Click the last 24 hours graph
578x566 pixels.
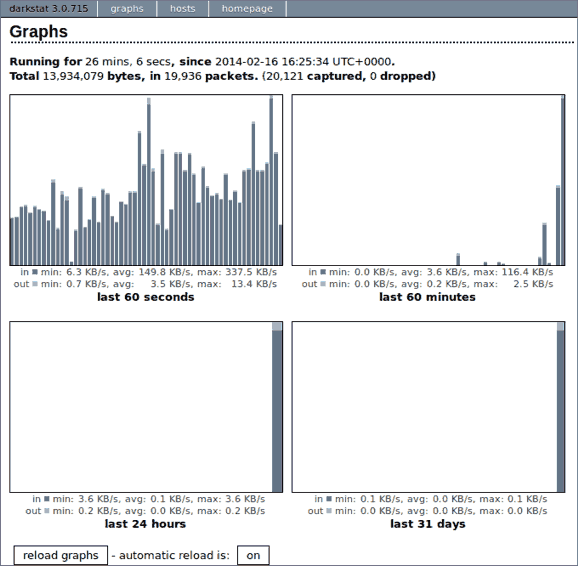point(146,407)
